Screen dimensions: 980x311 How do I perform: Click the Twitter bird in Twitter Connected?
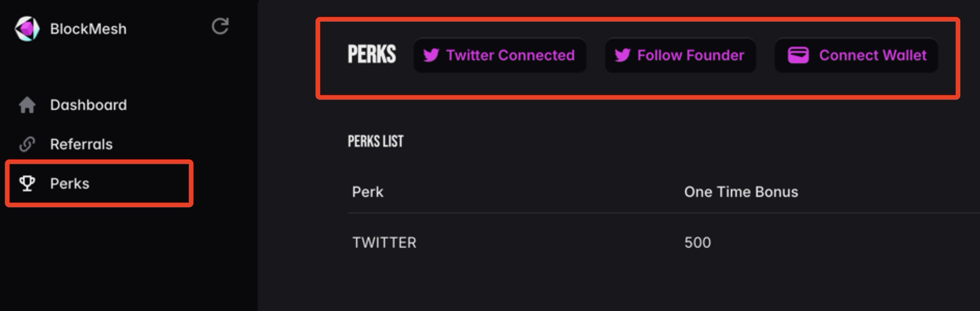(431, 55)
